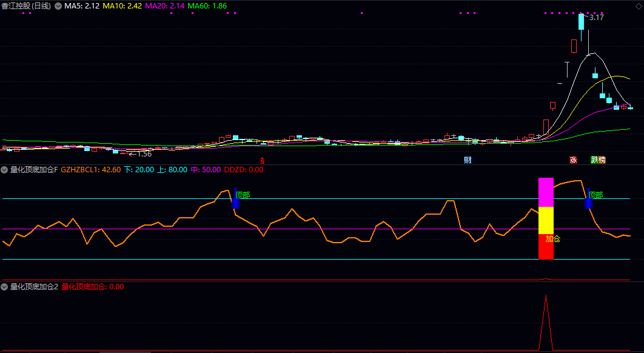The image size is (644, 353).
Task: Expand the 量化顶底加仓2 indicator dropdown arrow
Action: point(5,287)
